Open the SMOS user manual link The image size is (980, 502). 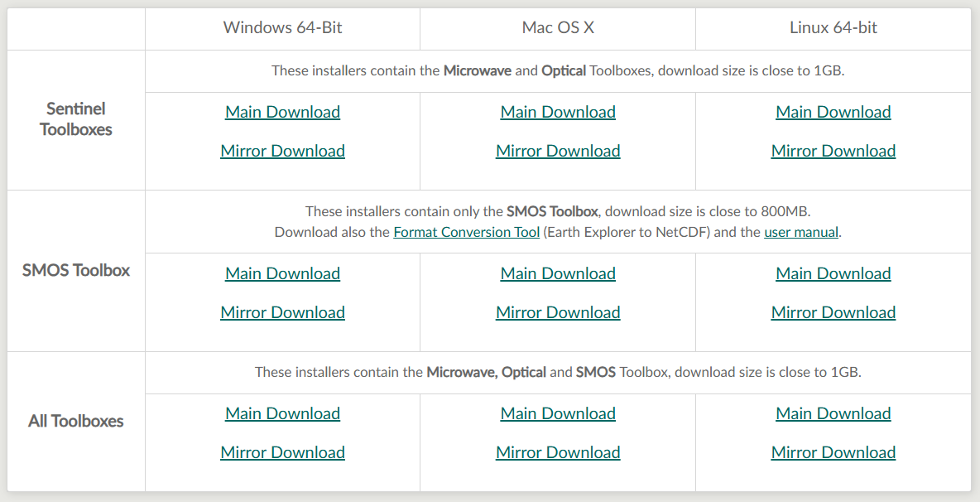coord(801,232)
